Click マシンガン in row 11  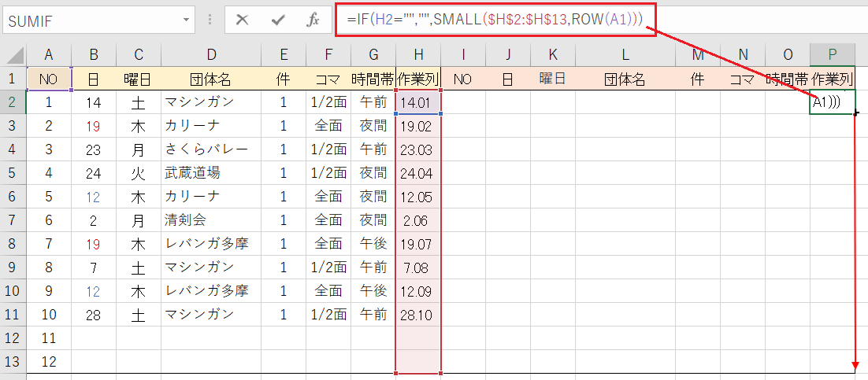click(x=211, y=315)
